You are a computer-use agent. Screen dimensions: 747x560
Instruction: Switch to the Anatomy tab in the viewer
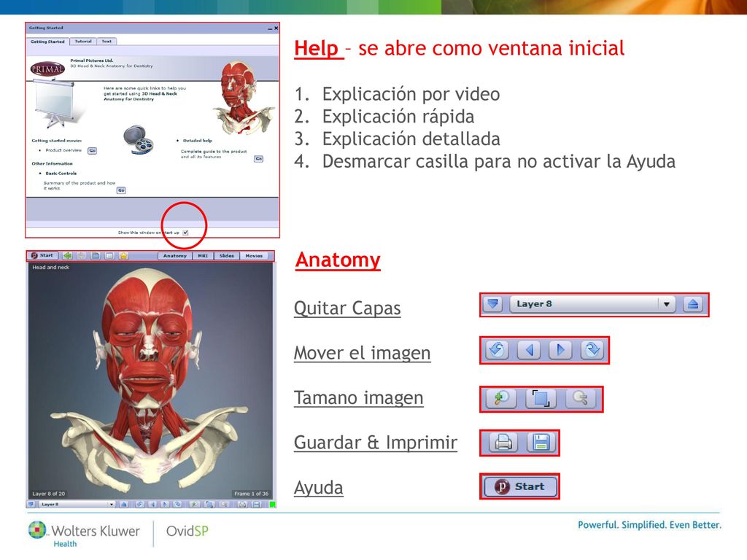(175, 256)
